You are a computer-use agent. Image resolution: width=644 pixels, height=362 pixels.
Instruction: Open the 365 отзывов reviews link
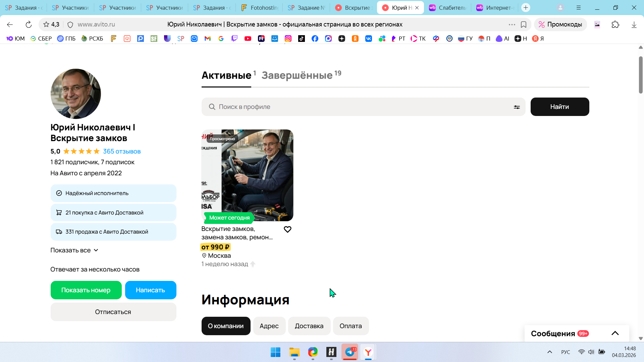122,152
